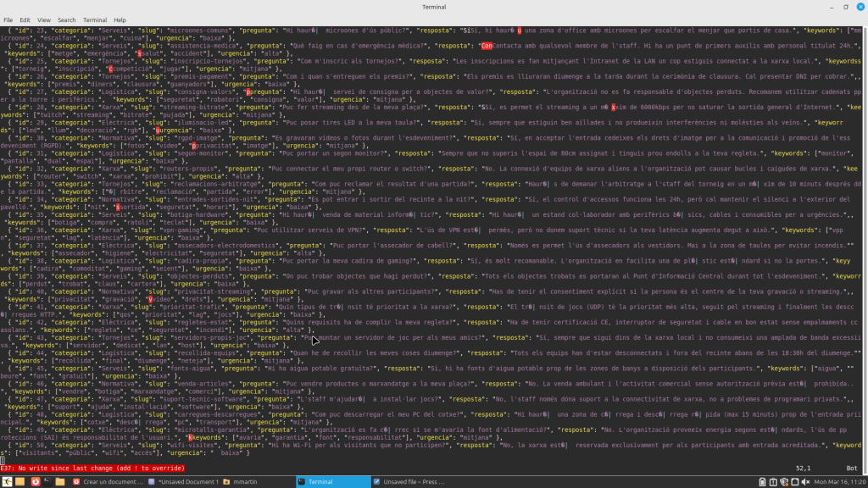
Task: Click the Linux Mint start menu icon
Action: click(8, 481)
